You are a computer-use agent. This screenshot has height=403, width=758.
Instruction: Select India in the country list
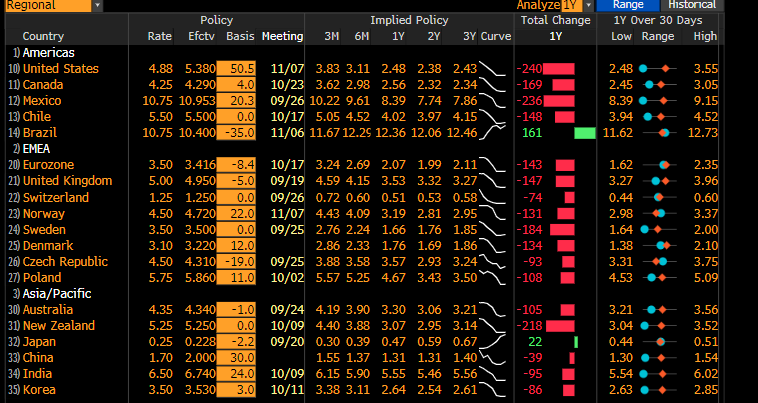coord(37,373)
